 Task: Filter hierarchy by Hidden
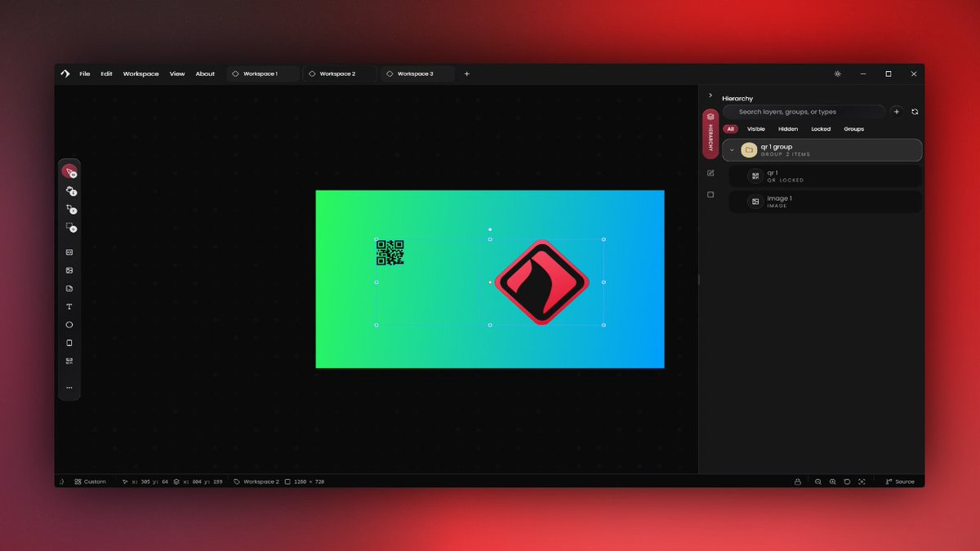788,129
